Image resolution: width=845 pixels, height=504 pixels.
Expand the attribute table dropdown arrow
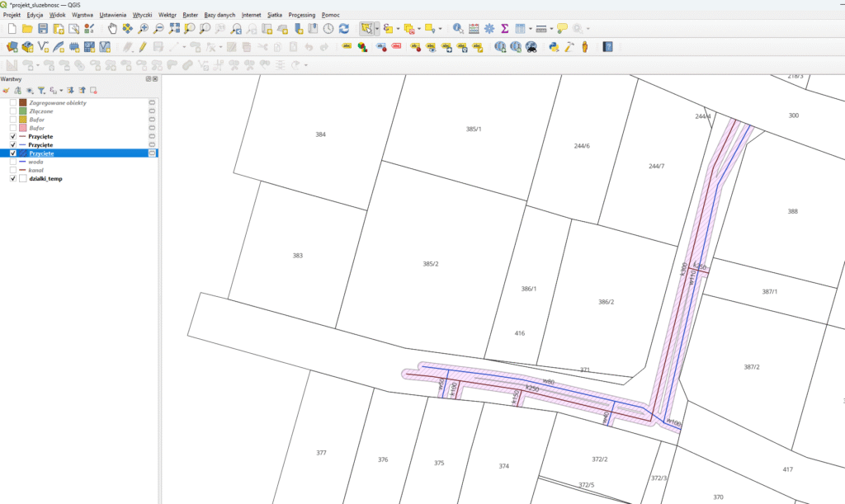(529, 29)
